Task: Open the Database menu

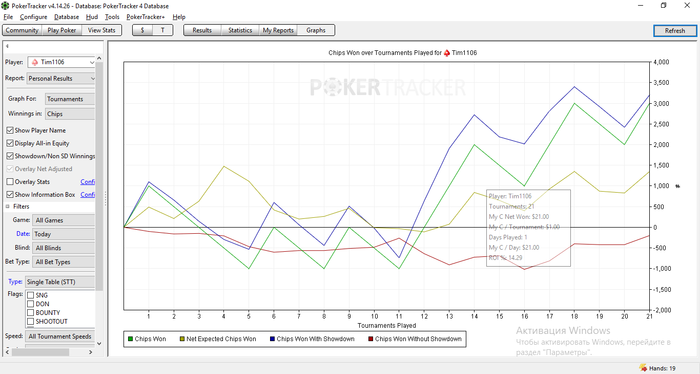Action: coord(67,17)
